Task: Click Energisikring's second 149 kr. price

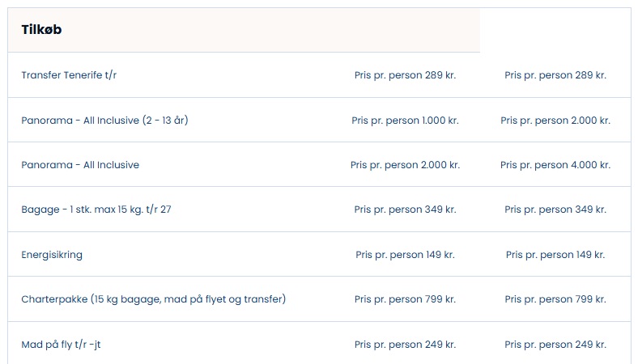Action: tap(555, 255)
